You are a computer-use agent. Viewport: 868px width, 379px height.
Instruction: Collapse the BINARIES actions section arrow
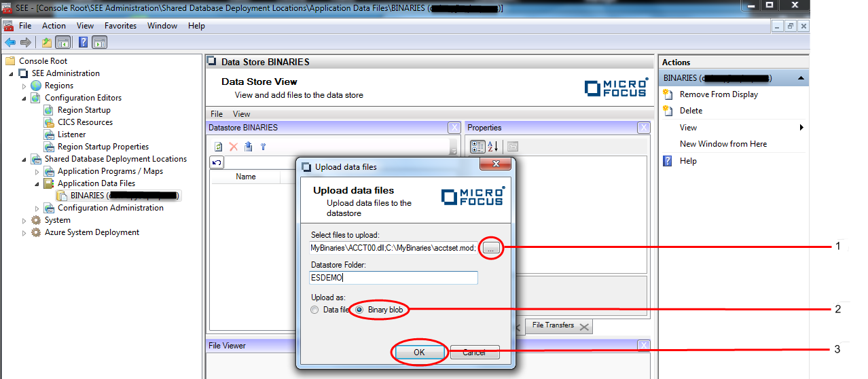point(801,78)
